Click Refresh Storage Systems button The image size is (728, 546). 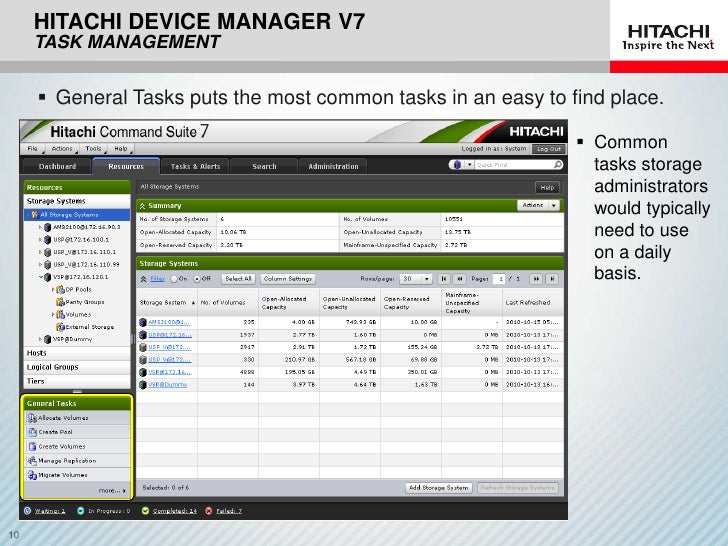pos(518,488)
